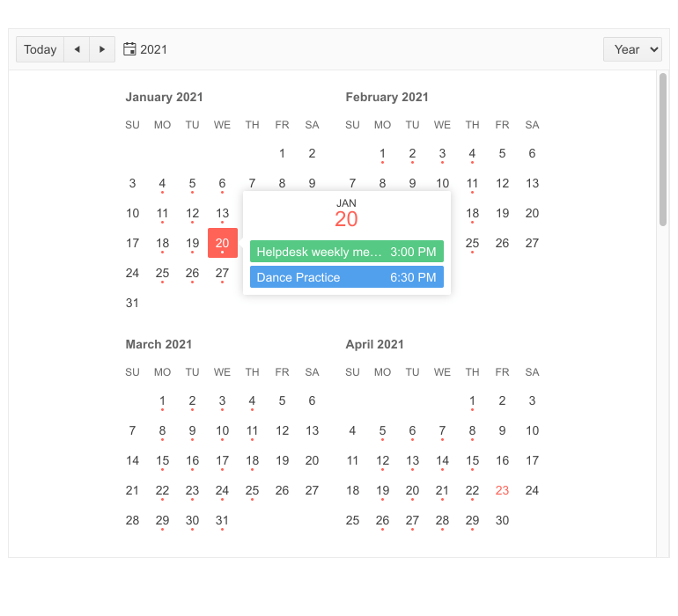Image resolution: width=678 pixels, height=616 pixels.
Task: Select April 3, 2021
Action: click(x=533, y=400)
